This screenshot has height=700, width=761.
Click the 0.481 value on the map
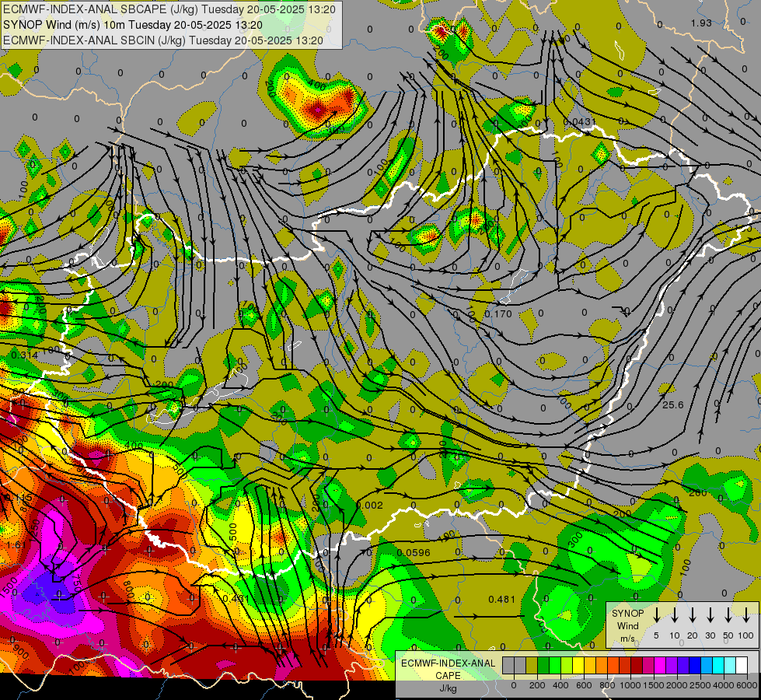(x=502, y=599)
